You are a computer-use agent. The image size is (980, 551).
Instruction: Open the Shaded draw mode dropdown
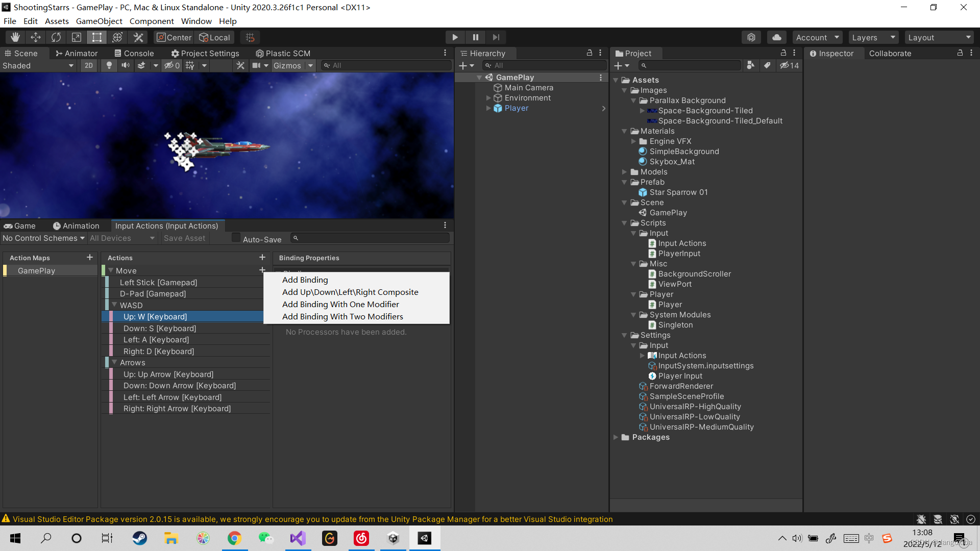click(38, 65)
